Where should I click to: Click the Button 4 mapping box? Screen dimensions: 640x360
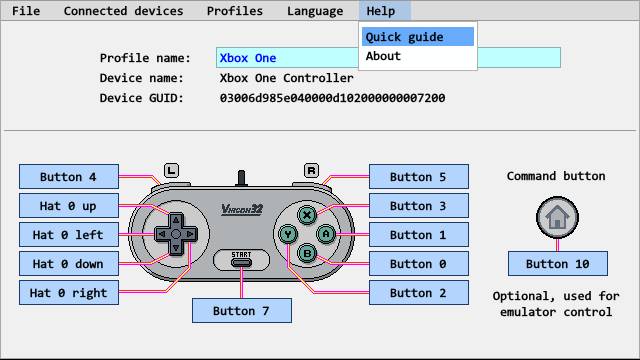tap(69, 177)
